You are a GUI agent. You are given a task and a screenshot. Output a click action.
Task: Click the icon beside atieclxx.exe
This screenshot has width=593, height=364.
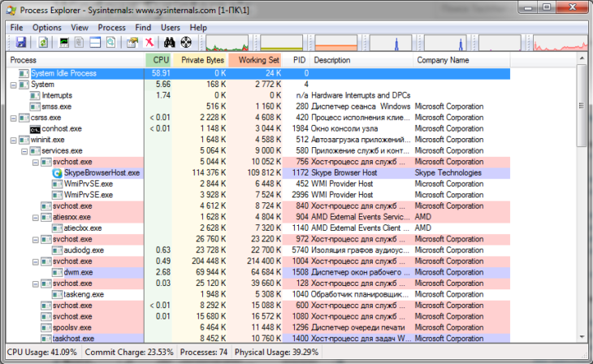click(57, 228)
